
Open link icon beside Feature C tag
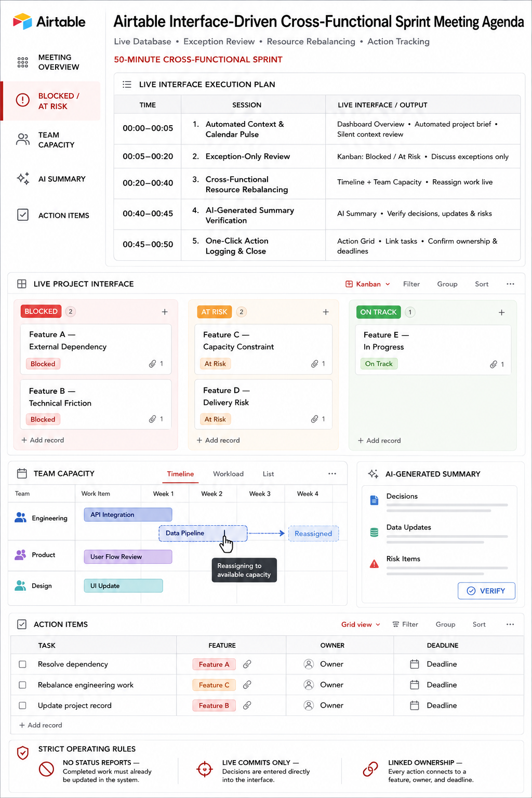coord(247,685)
